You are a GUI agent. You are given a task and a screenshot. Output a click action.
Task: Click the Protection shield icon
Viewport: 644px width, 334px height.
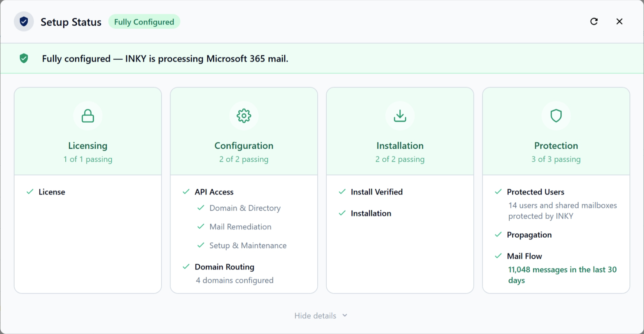(556, 116)
